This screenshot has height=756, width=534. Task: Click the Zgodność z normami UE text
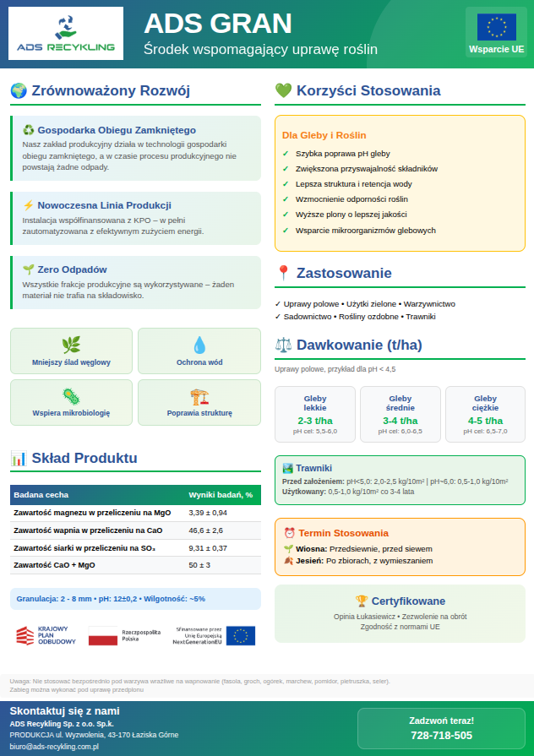click(400, 627)
